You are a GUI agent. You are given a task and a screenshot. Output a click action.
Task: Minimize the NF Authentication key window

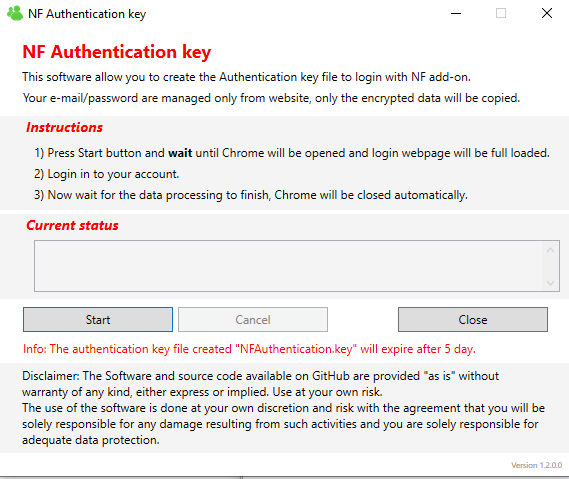click(x=456, y=13)
